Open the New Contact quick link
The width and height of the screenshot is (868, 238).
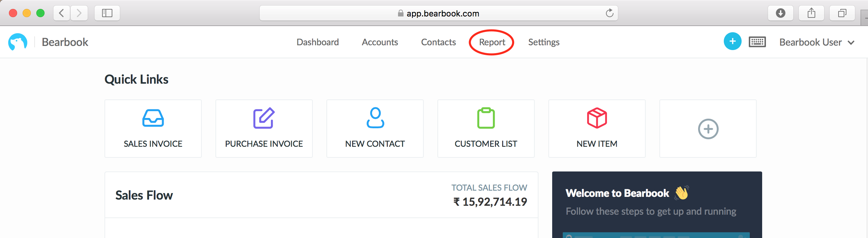point(375,129)
